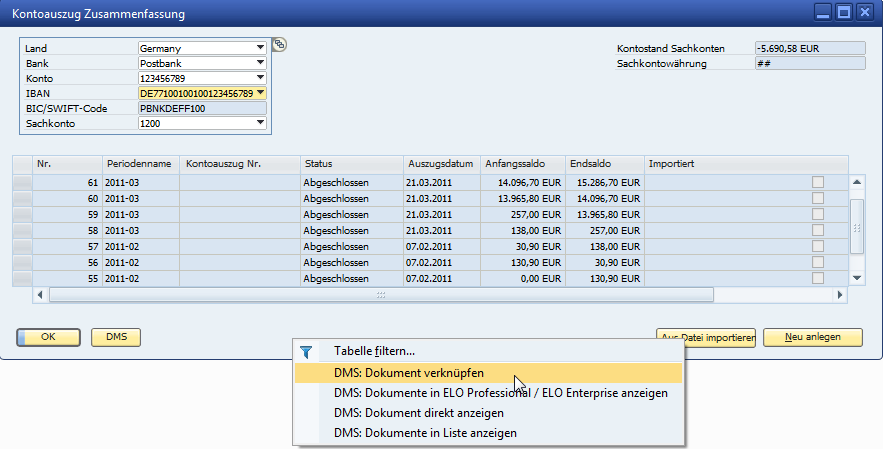
Task: Select DMS: Dokument verknüpfen menu entry
Action: pos(488,373)
